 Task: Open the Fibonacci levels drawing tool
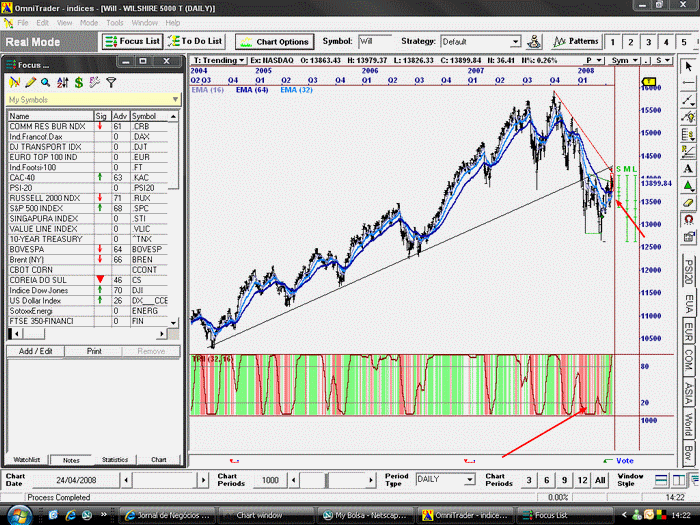[x=688, y=134]
